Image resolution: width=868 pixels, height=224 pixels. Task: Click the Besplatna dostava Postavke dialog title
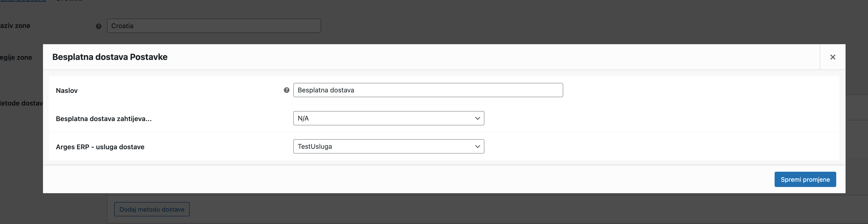[x=109, y=57]
